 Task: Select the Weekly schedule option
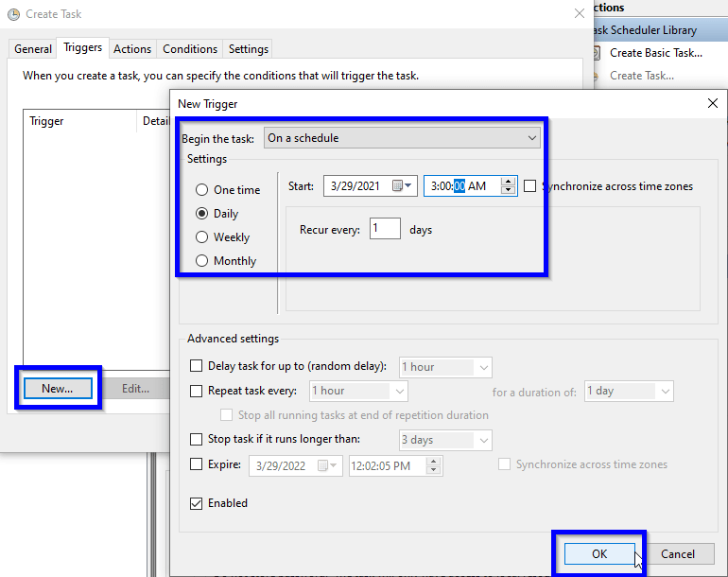click(x=201, y=237)
